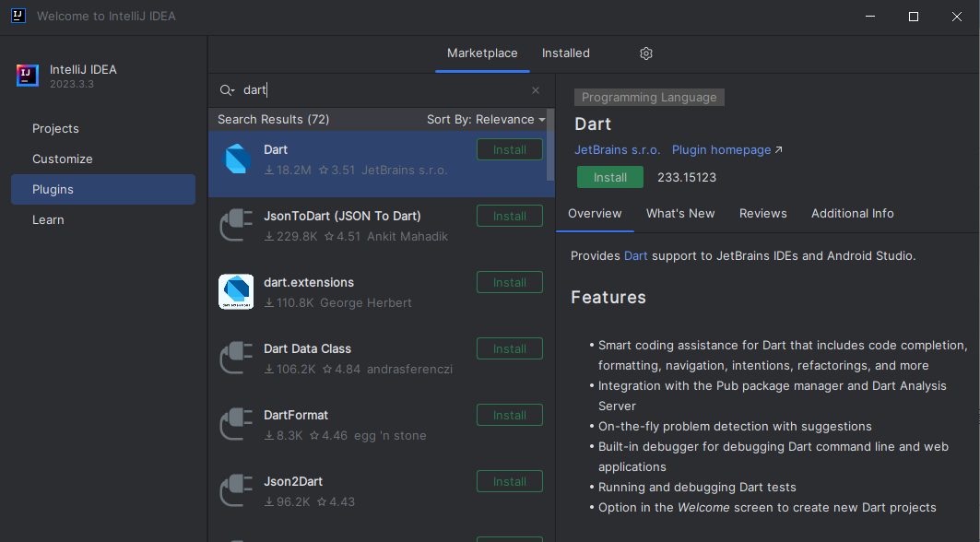Image resolution: width=980 pixels, height=542 pixels.
Task: Click into the plugin search field
Action: (x=383, y=90)
